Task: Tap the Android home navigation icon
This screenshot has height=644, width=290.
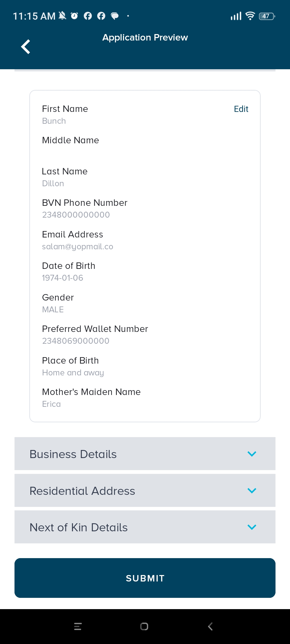Action: coord(144,626)
